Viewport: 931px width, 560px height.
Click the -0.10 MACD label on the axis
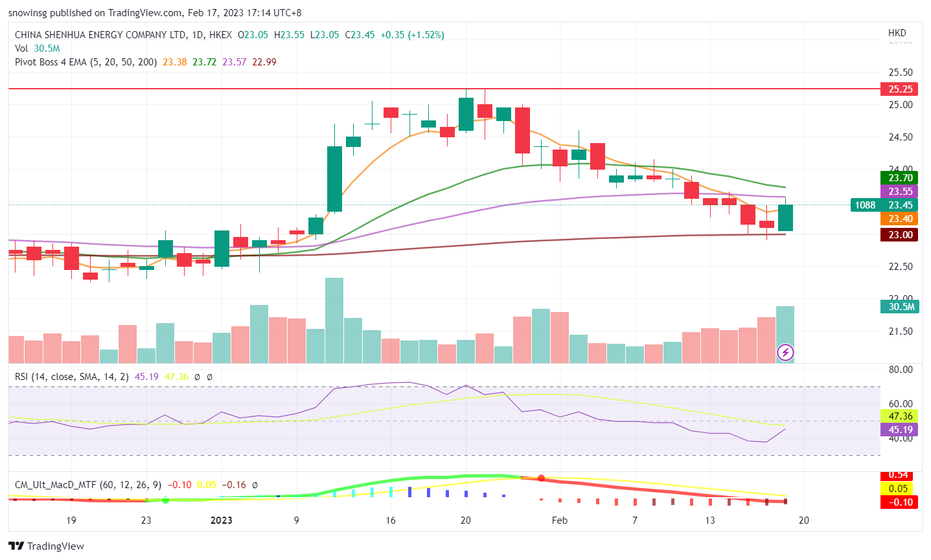point(900,502)
